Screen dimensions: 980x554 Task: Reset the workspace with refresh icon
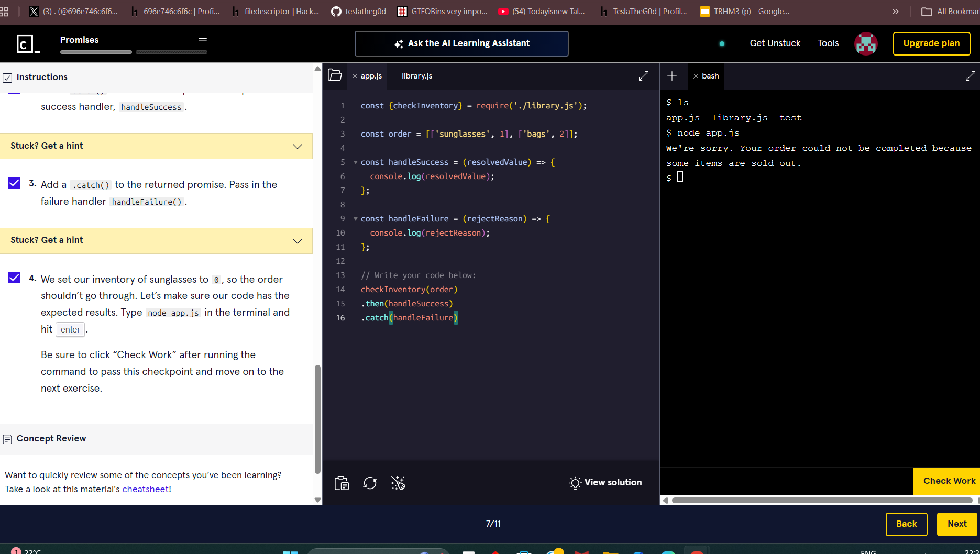coord(370,483)
